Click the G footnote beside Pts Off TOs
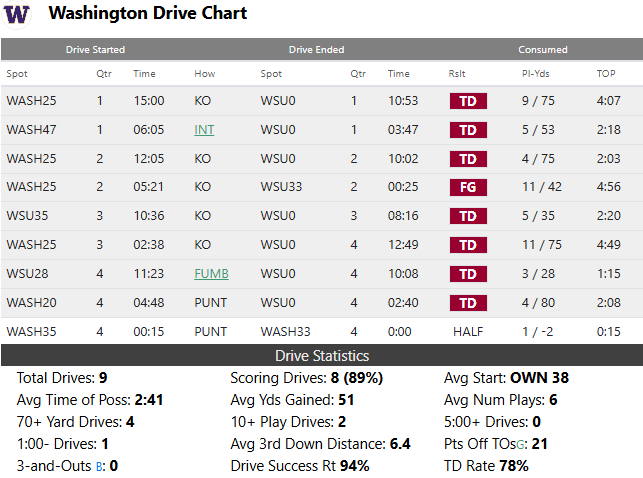Screen dimensions: 643x478 [x=520, y=446]
